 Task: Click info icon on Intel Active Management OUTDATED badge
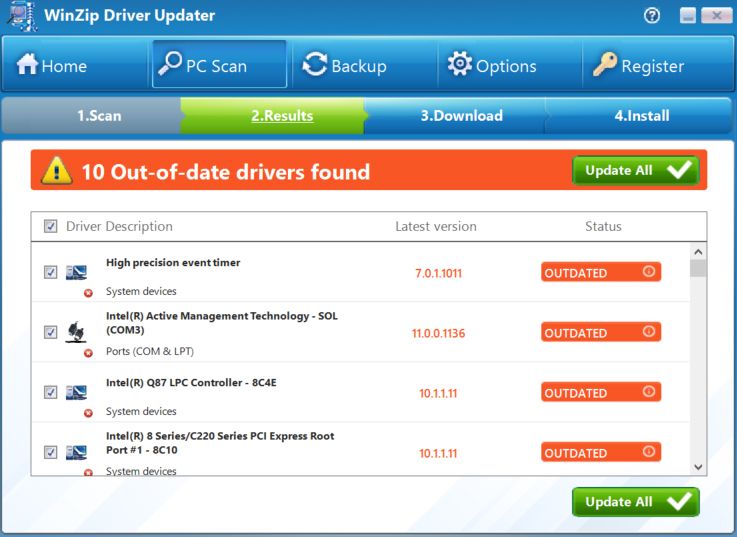tap(649, 331)
